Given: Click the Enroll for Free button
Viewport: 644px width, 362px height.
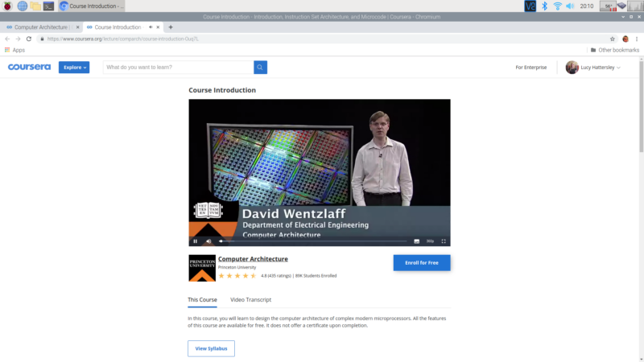Looking at the screenshot, I should (x=421, y=263).
